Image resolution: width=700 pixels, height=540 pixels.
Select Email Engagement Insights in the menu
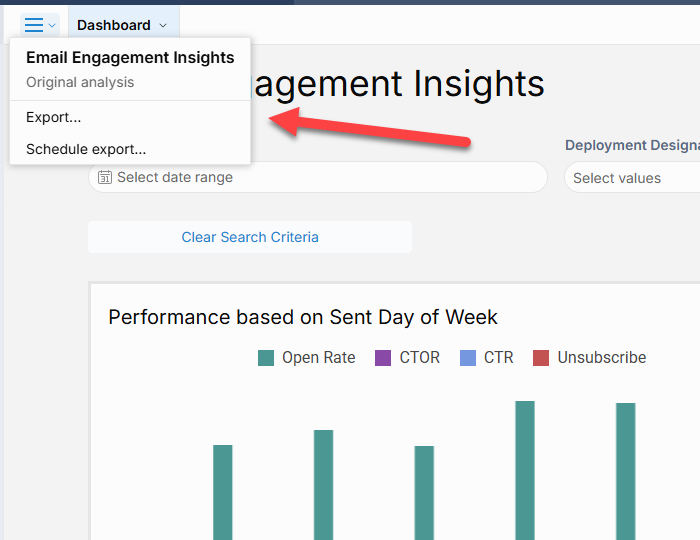pyautogui.click(x=130, y=58)
